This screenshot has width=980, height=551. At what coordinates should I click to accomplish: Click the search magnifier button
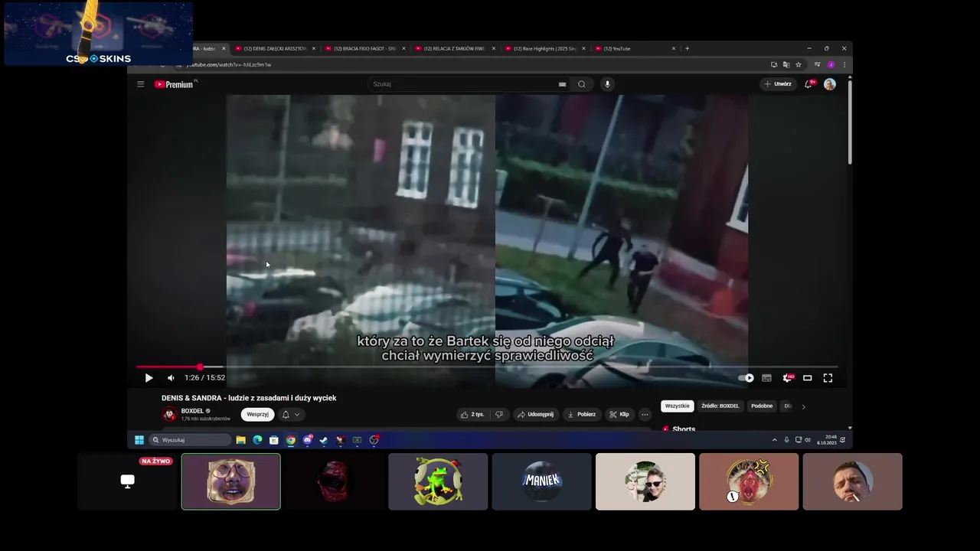click(x=582, y=84)
